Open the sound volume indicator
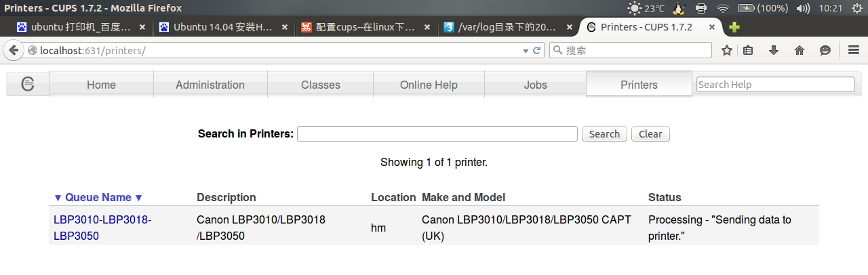 pos(803,8)
